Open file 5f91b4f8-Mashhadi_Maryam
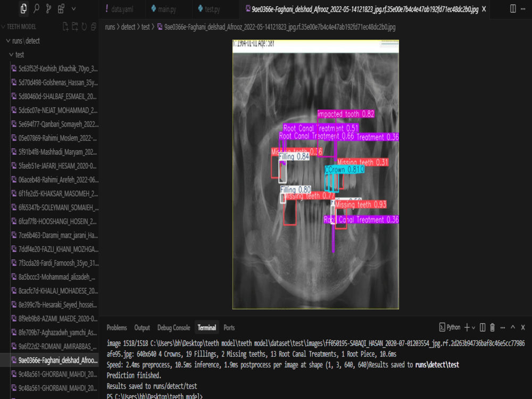 point(54,152)
